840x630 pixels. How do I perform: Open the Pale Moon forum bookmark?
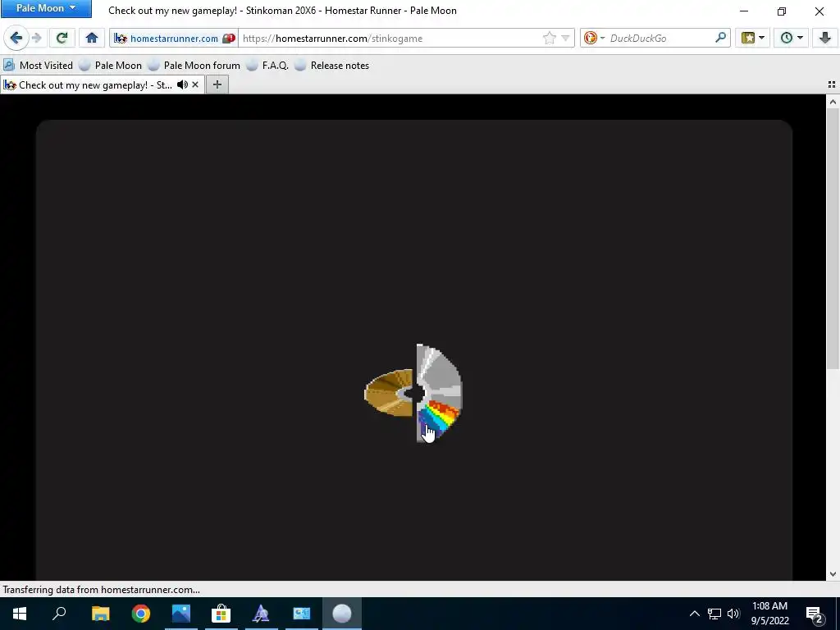194,66
